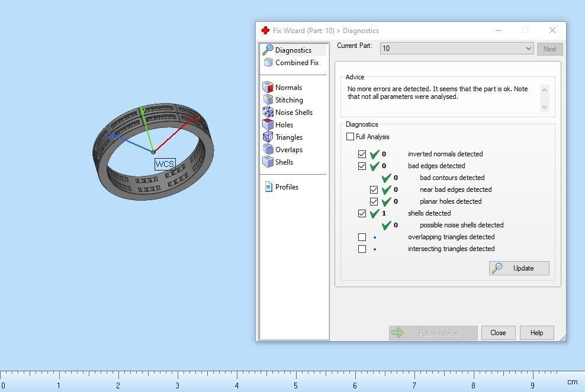Open the Overlaps fix icon

[268, 149]
